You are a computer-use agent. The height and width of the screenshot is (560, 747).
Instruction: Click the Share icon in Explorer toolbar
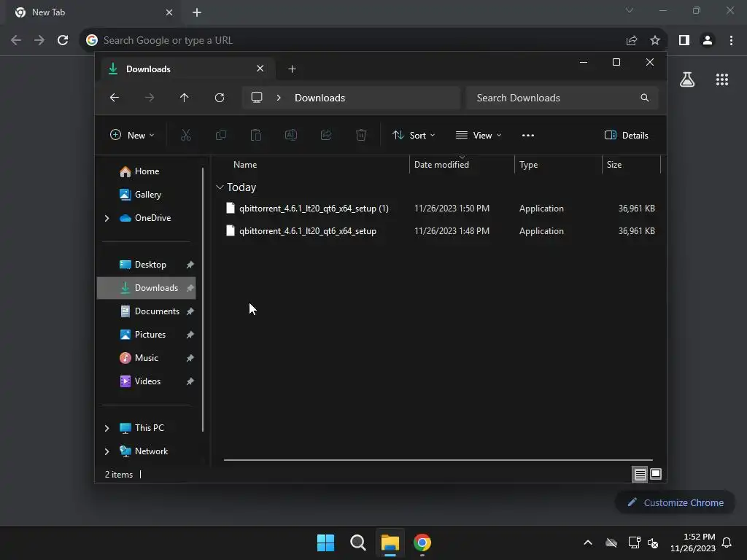[x=326, y=135]
